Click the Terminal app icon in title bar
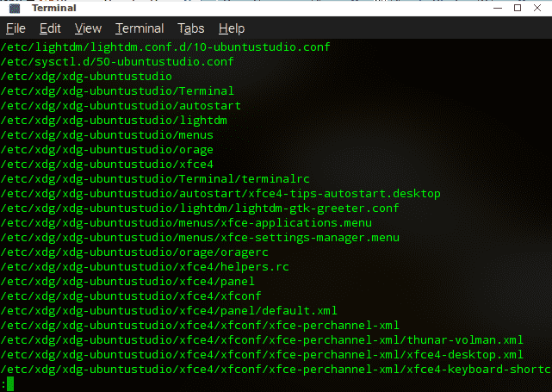Screen dimensions: 552x392 (14, 8)
